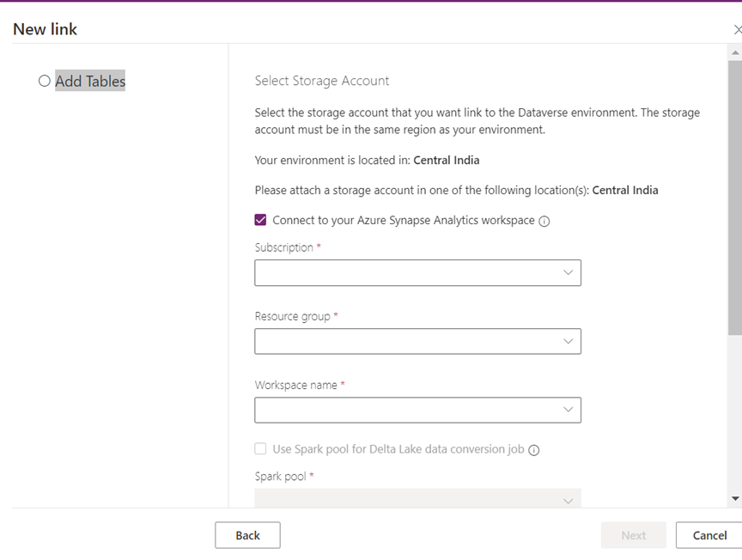This screenshot has width=742, height=560.
Task: Click the info icon beside Delta Lake conversion job
Action: [x=533, y=450]
